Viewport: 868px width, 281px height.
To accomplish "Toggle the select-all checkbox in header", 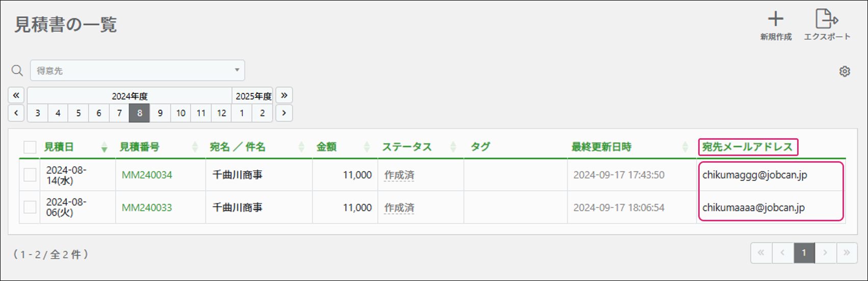I will click(30, 147).
